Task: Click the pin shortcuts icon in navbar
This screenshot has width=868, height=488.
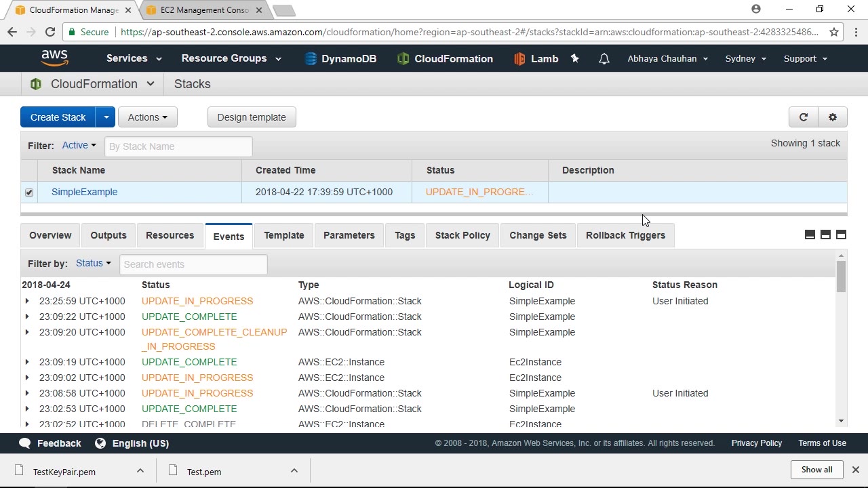Action: [x=575, y=59]
